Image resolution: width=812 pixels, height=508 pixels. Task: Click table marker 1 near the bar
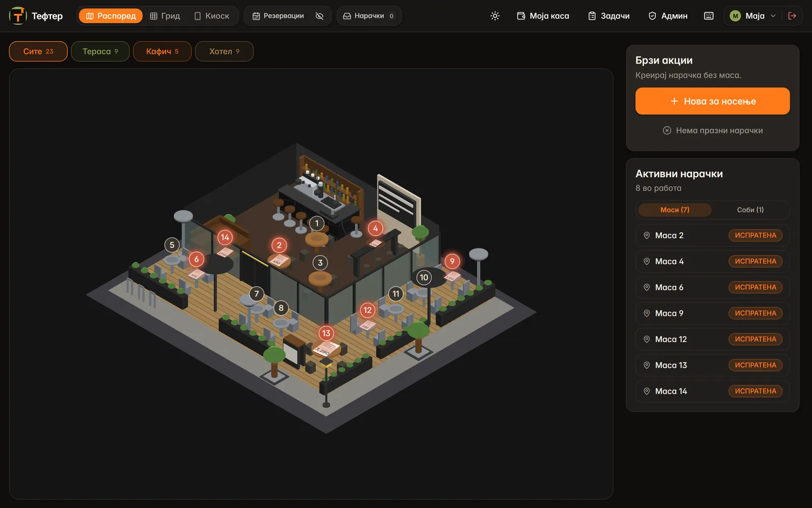317,223
